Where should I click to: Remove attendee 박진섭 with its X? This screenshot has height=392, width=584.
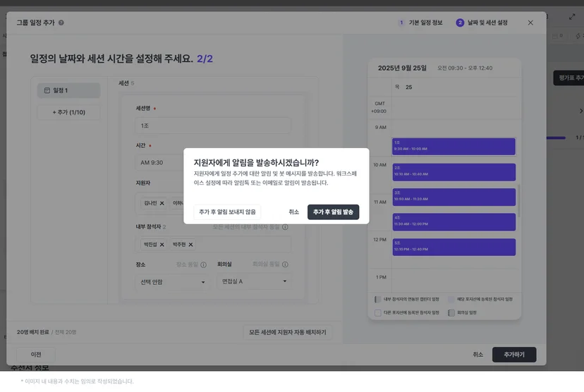[162, 245]
